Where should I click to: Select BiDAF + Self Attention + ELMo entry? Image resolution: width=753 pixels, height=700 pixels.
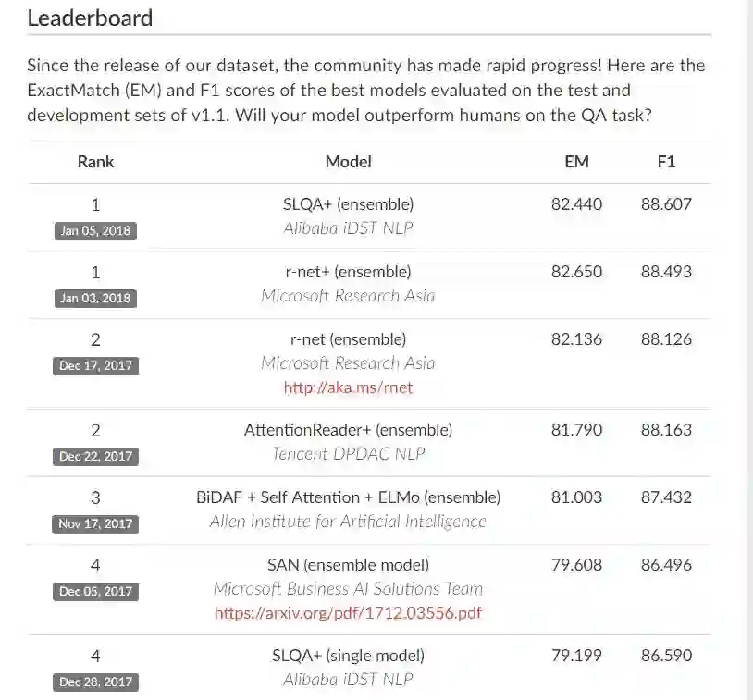pos(348,497)
